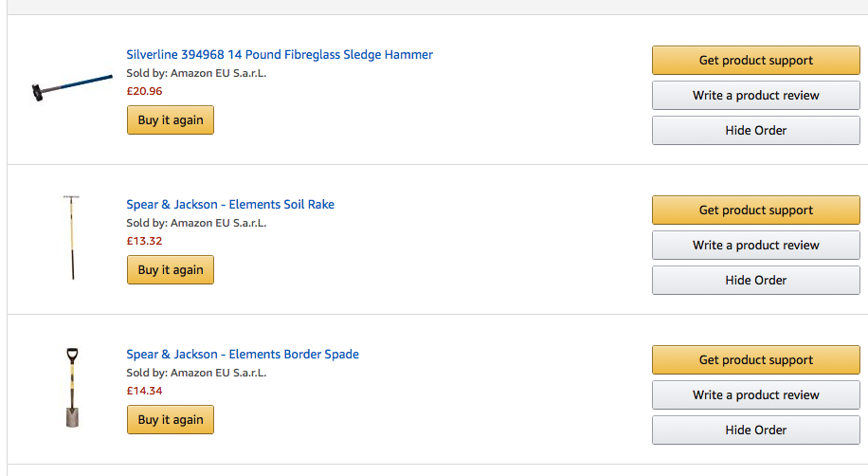This screenshot has width=868, height=476.
Task: Open the Border Spade product thumbnail
Action: coord(72,388)
